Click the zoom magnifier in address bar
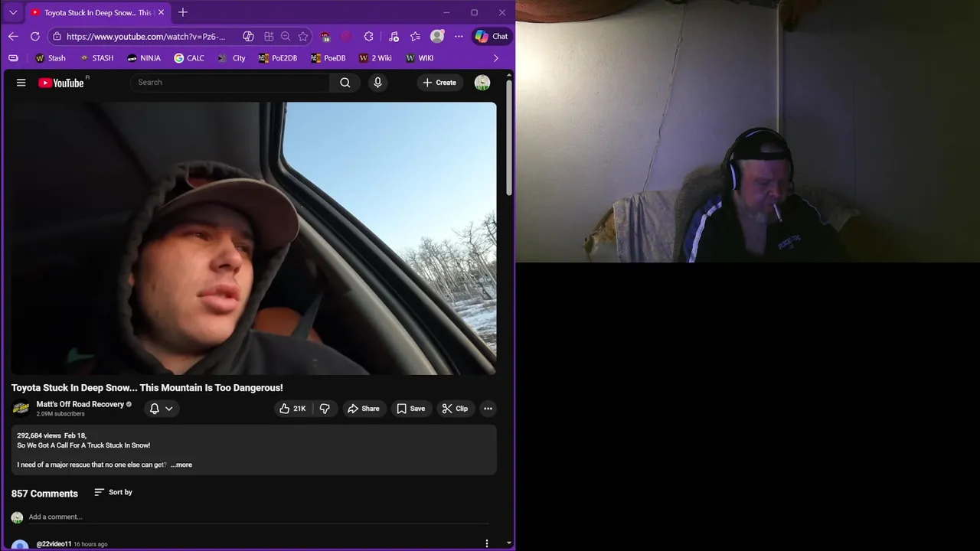Screen dimensions: 980x551 point(286,36)
